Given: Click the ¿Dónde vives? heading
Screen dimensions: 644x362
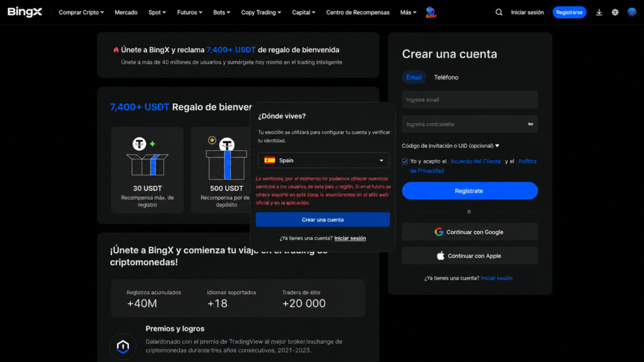Looking at the screenshot, I should tap(282, 116).
